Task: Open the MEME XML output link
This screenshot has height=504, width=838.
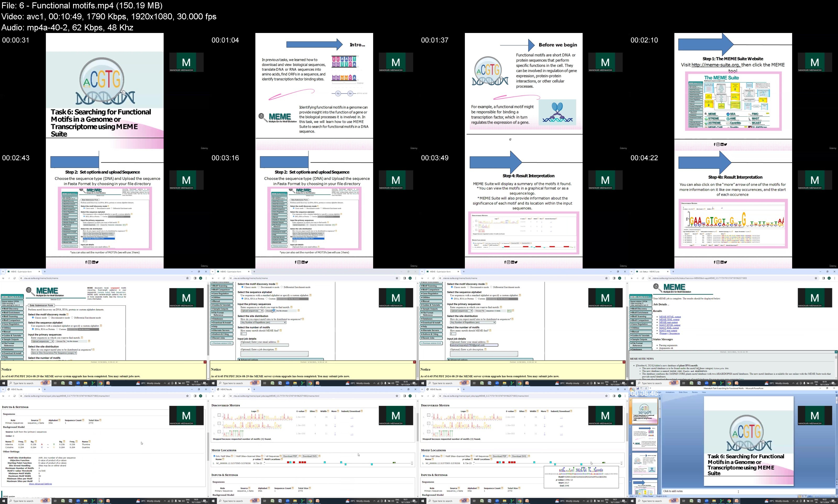Action: [669, 320]
